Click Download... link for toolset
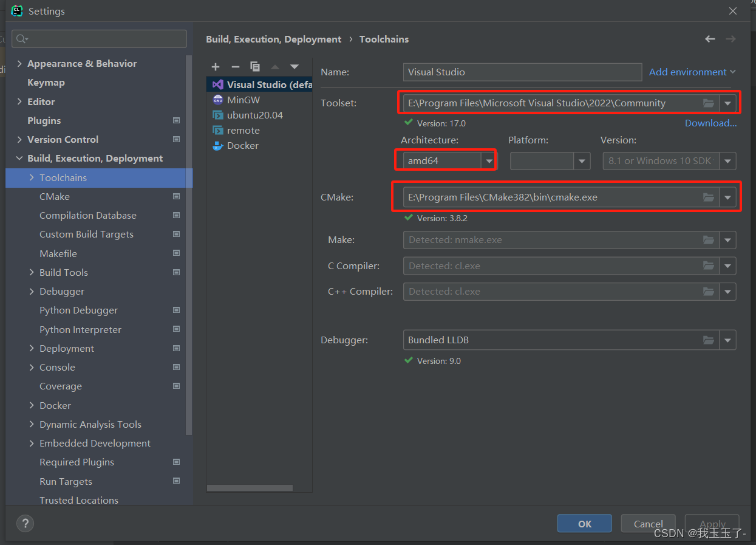The width and height of the screenshot is (756, 545). [x=711, y=123]
